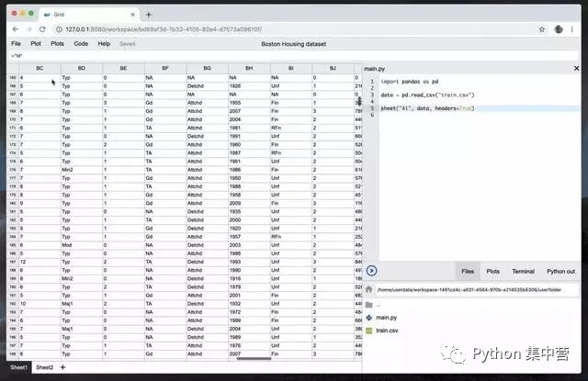Bookmark this page with star icon

pyautogui.click(x=541, y=29)
